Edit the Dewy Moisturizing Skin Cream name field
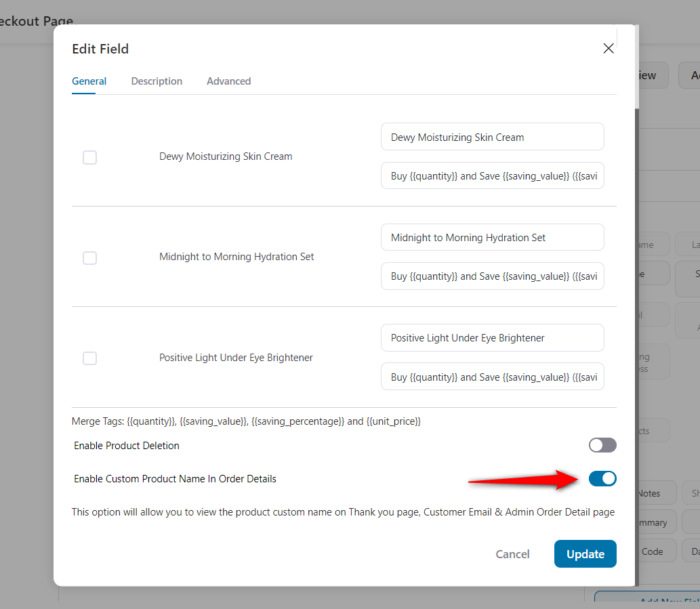 (x=492, y=137)
